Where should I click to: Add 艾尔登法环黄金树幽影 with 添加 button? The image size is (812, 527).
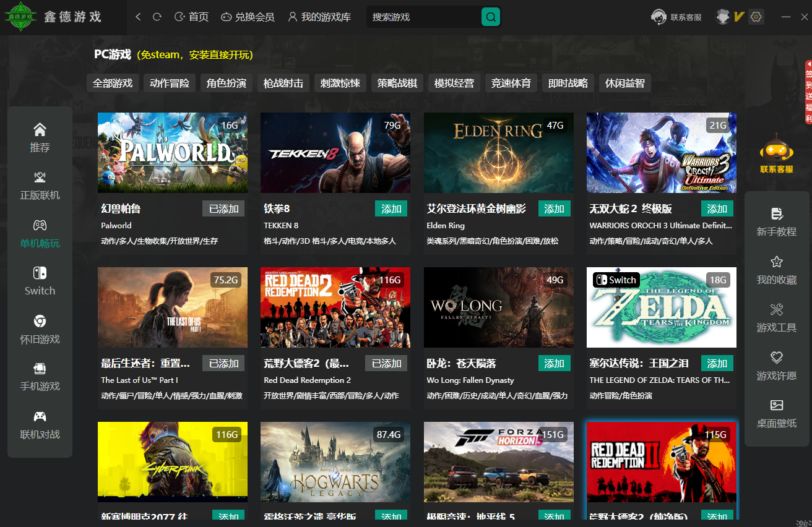click(554, 209)
